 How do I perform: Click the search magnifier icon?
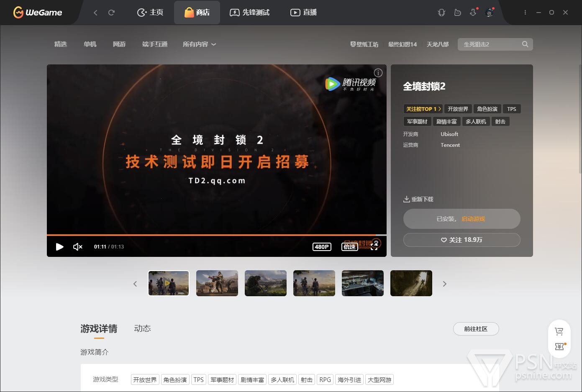[525, 44]
